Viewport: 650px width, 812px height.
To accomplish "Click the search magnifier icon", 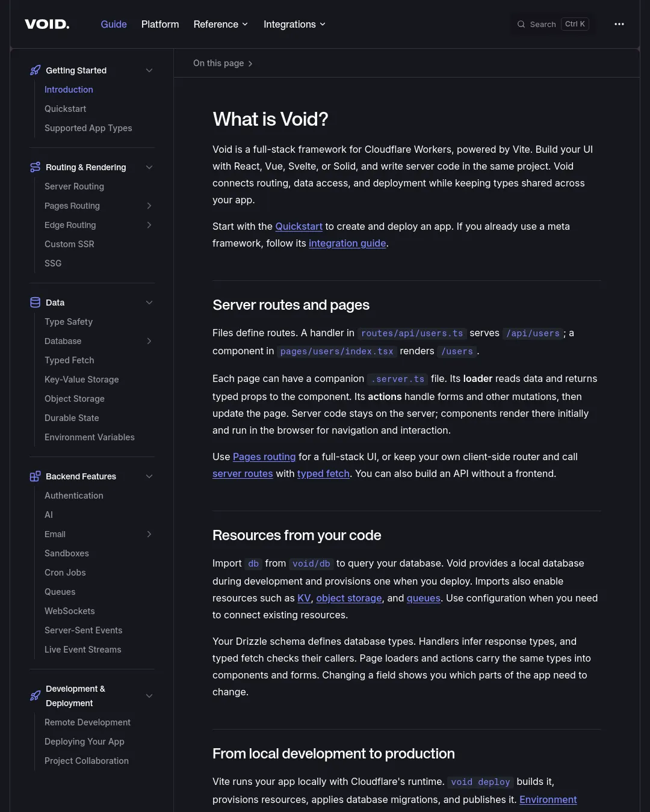I will click(x=521, y=24).
